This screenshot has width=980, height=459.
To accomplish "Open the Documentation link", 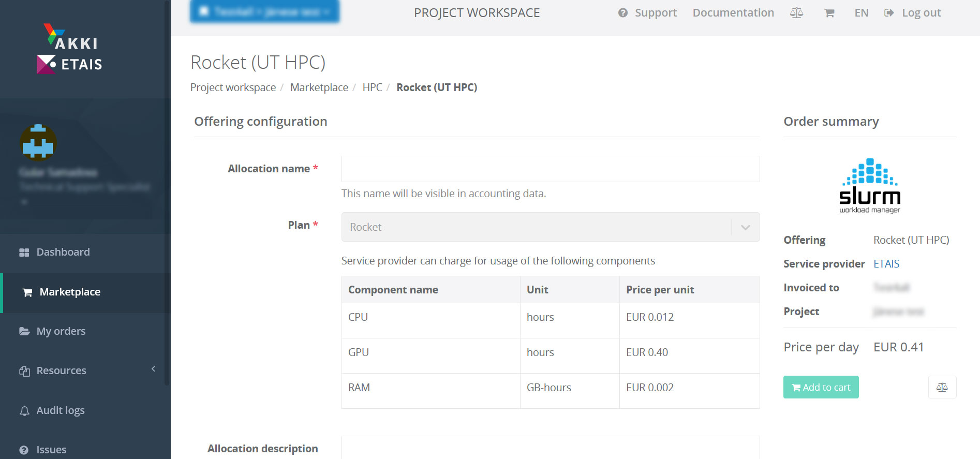I will point(733,13).
